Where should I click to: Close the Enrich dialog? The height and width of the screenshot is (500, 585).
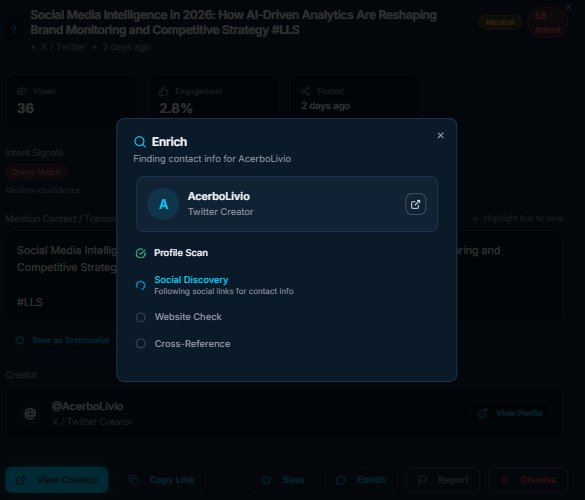pyautogui.click(x=440, y=135)
